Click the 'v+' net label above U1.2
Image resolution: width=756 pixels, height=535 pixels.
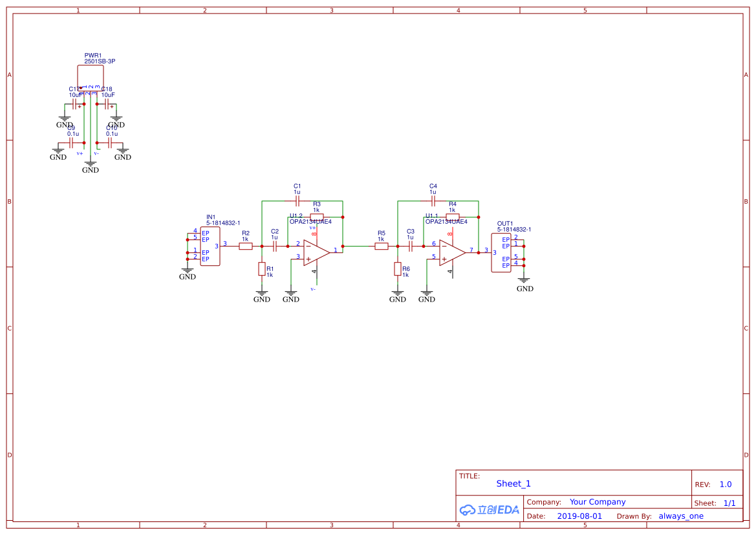(312, 228)
